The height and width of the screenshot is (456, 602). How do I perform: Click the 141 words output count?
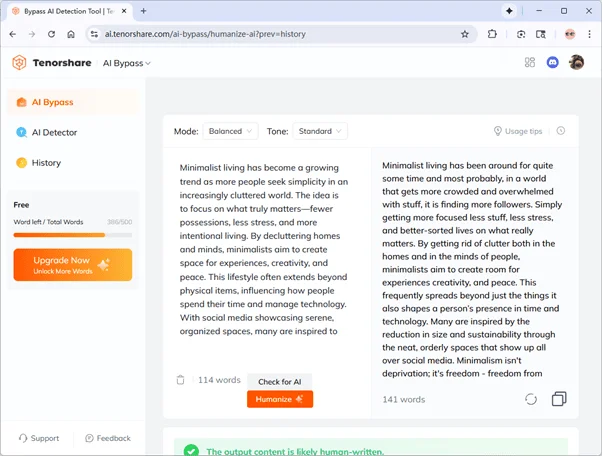click(x=404, y=399)
